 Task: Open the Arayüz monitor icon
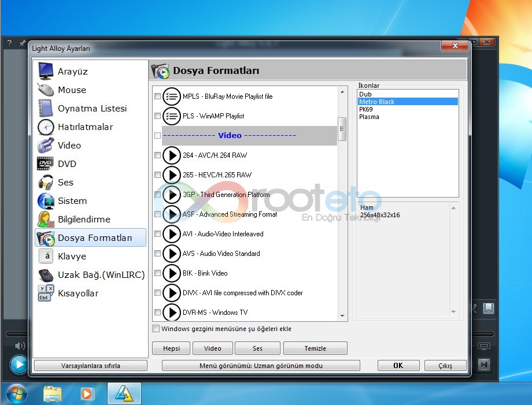46,71
